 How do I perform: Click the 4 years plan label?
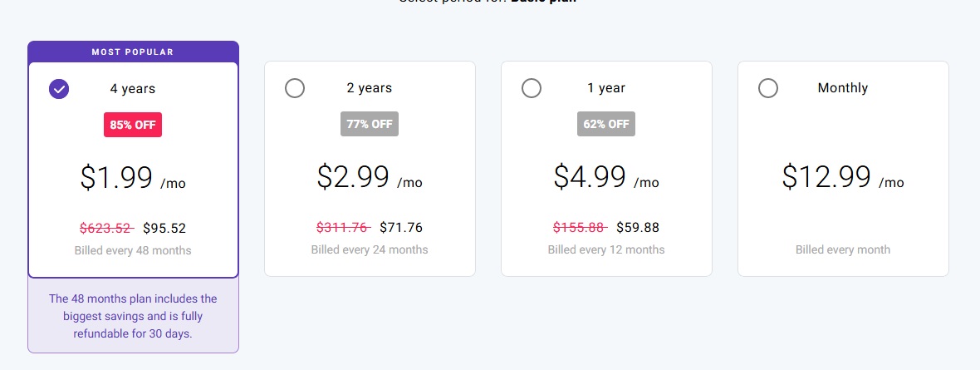(x=133, y=89)
